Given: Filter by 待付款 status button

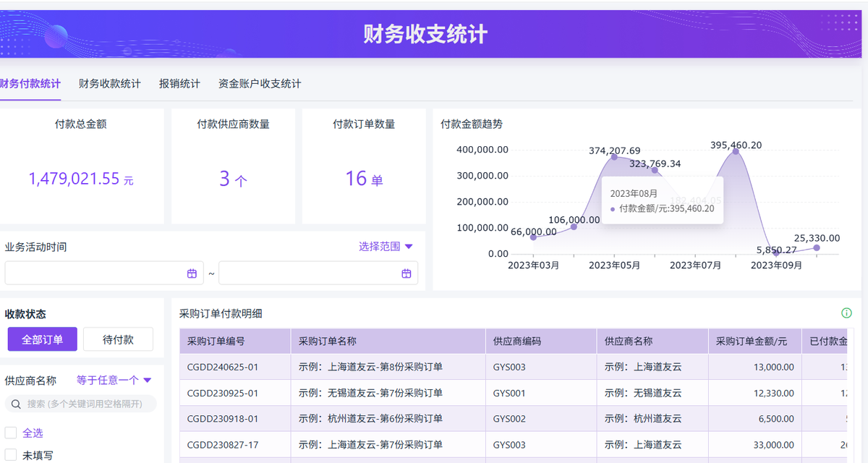Looking at the screenshot, I should (x=118, y=339).
